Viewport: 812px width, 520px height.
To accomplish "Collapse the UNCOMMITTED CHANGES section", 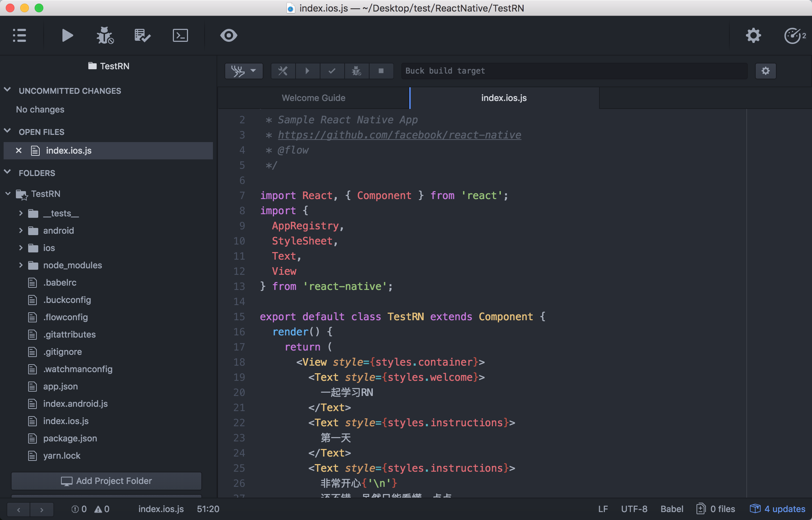I will (x=8, y=90).
